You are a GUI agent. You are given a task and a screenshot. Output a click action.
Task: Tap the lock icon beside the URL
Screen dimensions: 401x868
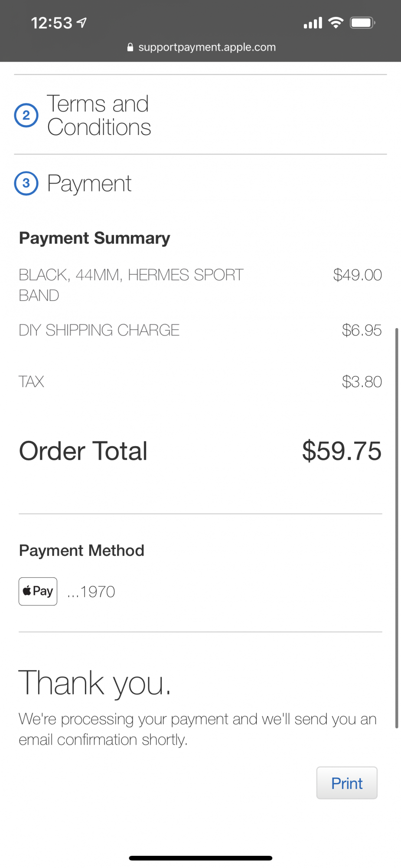point(130,47)
